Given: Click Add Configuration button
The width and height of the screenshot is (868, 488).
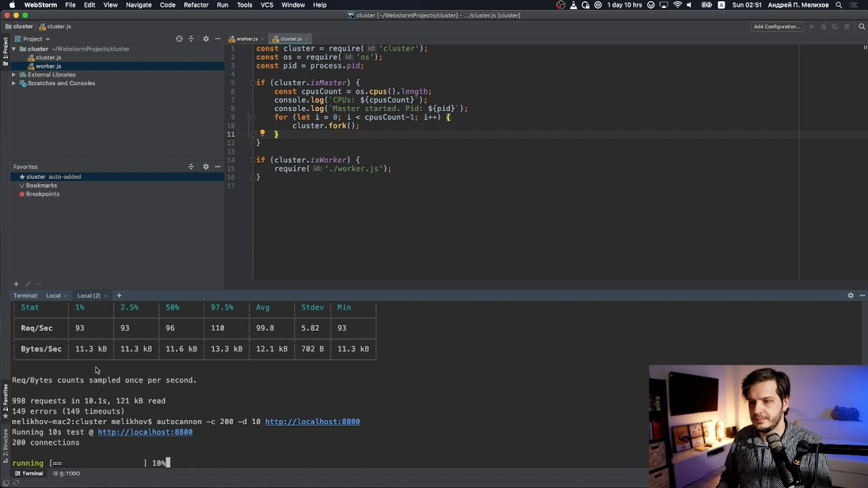Looking at the screenshot, I should (776, 26).
